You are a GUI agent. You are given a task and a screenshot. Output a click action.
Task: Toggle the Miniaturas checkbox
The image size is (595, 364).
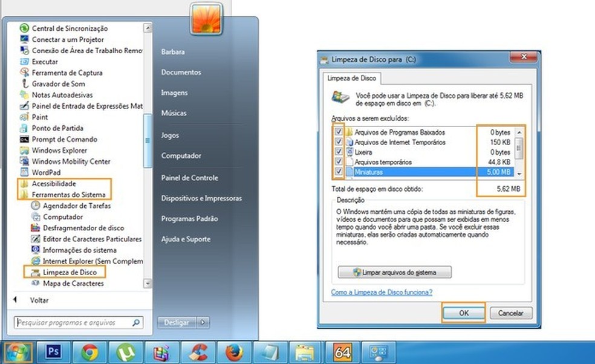click(x=339, y=172)
